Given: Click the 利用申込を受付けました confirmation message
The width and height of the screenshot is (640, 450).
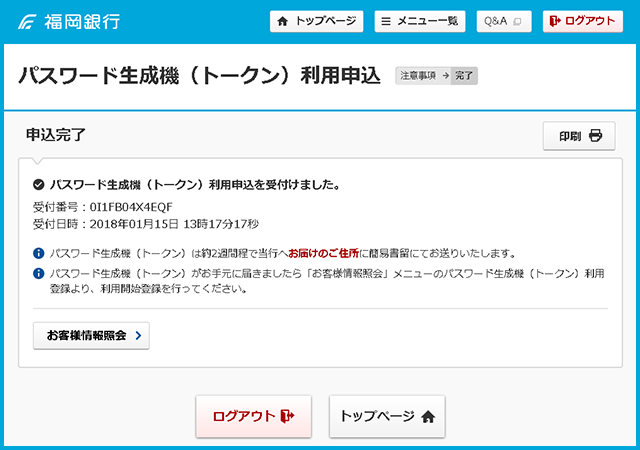Looking at the screenshot, I should click(195, 185).
